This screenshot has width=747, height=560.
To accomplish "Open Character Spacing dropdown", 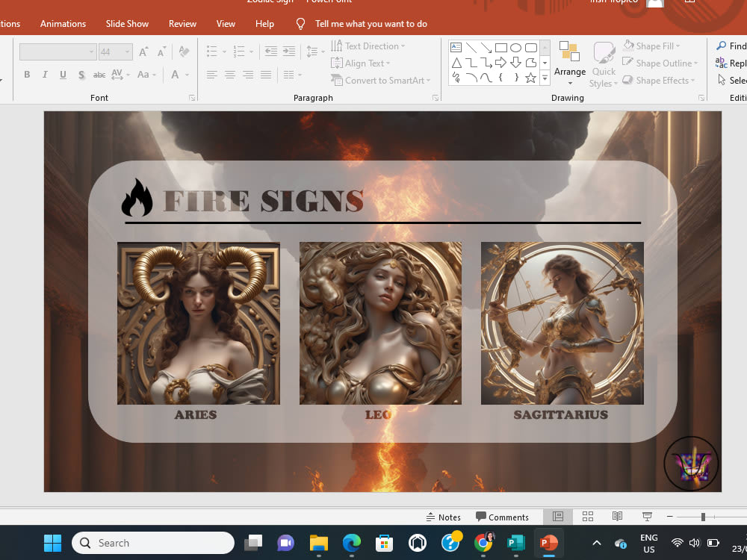I will (120, 75).
